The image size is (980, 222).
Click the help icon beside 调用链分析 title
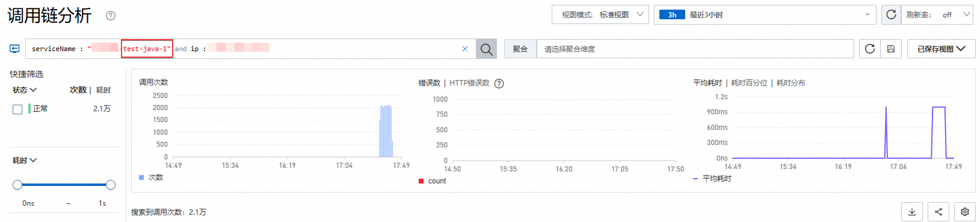coord(111,16)
